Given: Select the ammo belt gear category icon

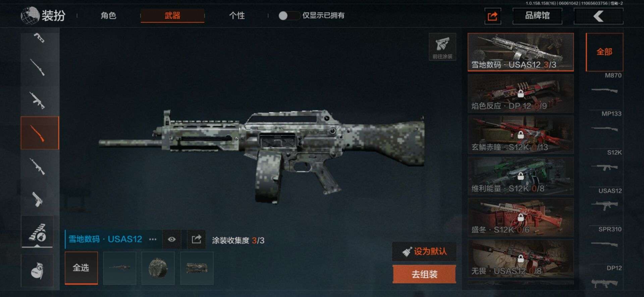Looking at the screenshot, I should click(37, 232).
